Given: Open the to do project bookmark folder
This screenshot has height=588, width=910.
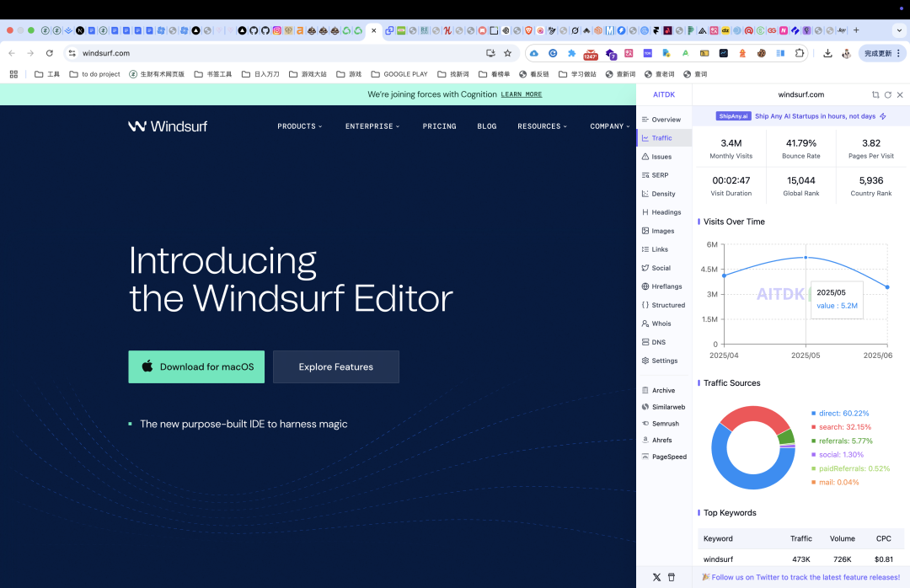Looking at the screenshot, I should tap(94, 74).
